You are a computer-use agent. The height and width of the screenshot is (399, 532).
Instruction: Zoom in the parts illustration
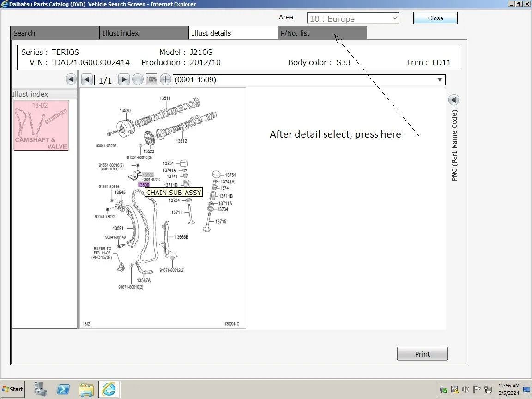point(165,79)
